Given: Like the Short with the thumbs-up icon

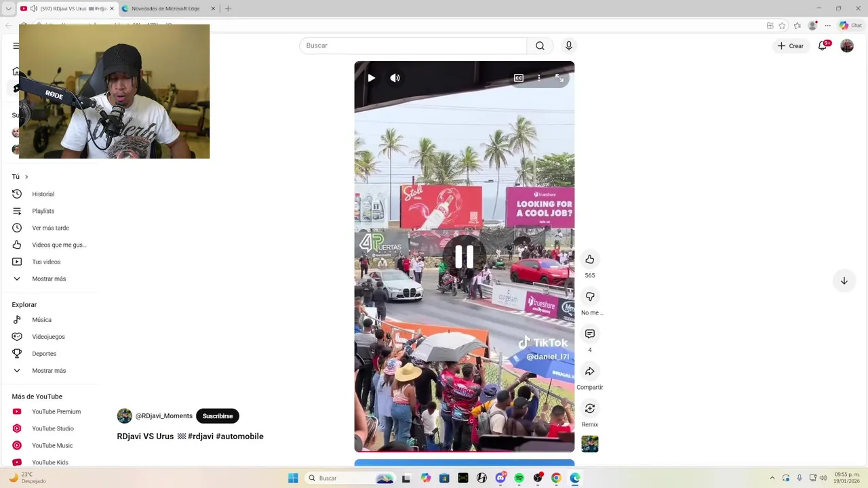Looking at the screenshot, I should [590, 259].
